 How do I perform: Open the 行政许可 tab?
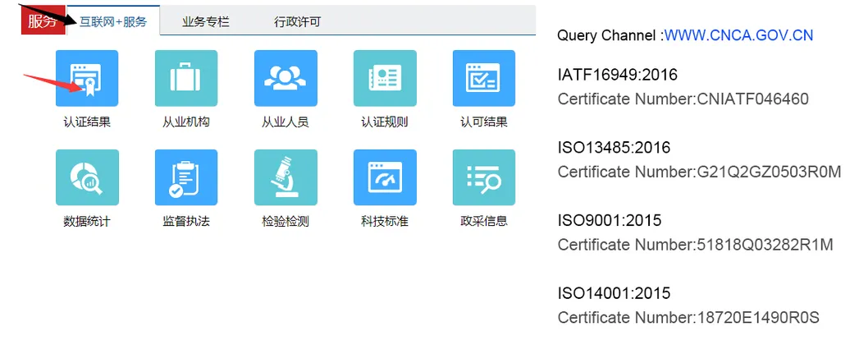point(297,22)
